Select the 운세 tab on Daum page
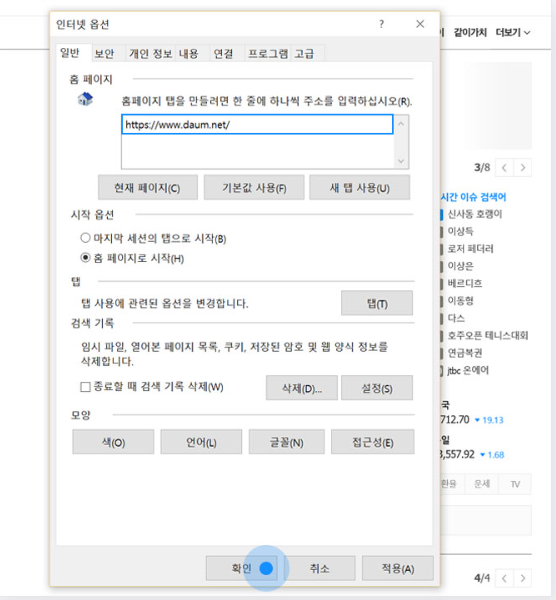Viewport: 556px width, 600px height. pos(482,484)
